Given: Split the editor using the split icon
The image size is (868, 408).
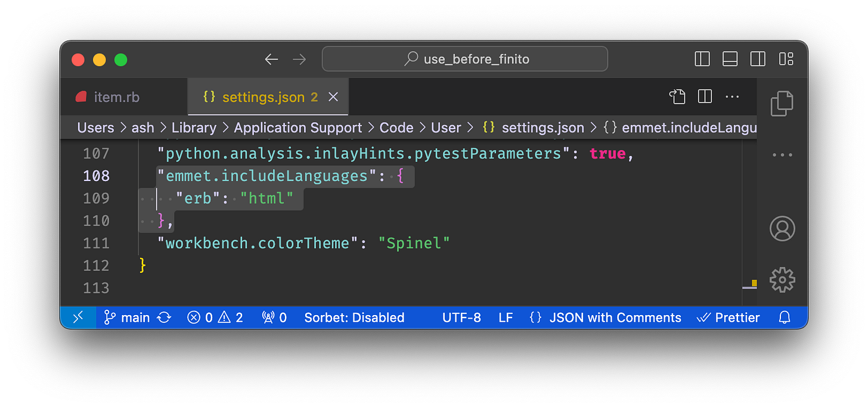Looking at the screenshot, I should [705, 96].
